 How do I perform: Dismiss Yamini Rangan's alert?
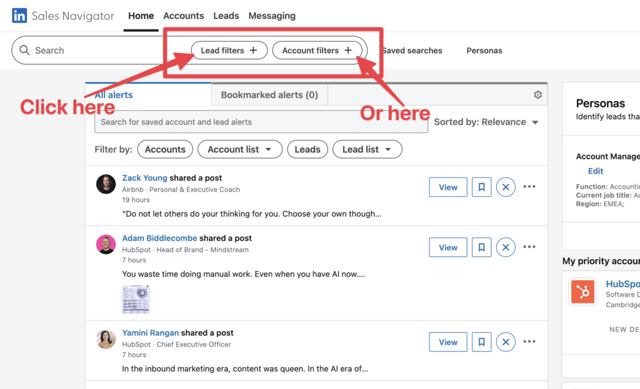click(x=506, y=342)
